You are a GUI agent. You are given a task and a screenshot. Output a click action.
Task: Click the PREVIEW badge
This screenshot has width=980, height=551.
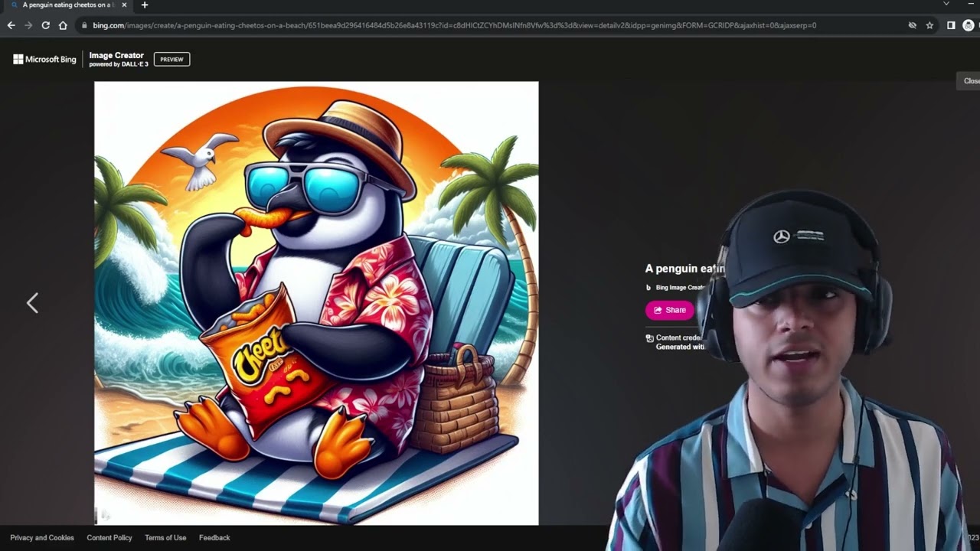pos(171,59)
